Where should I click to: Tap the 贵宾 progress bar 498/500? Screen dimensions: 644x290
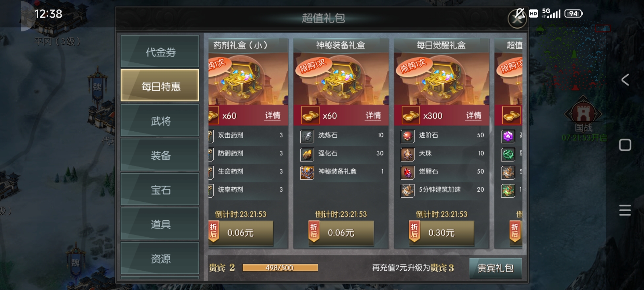tap(280, 268)
